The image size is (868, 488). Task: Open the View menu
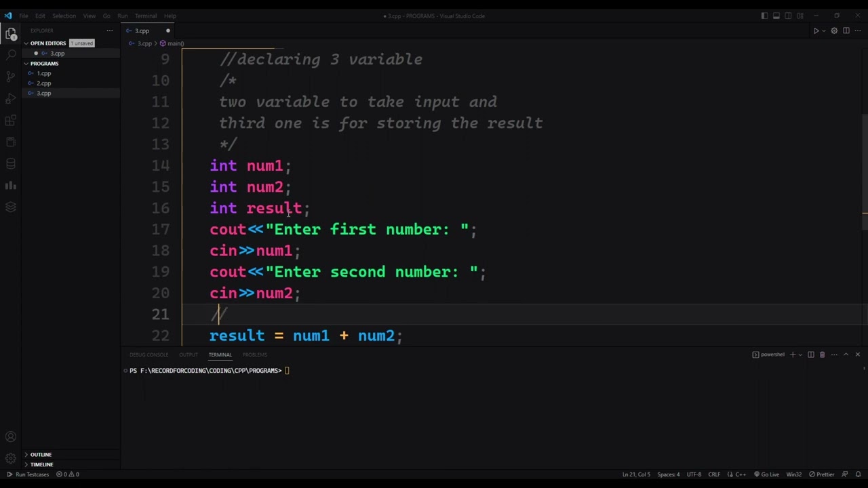click(89, 16)
